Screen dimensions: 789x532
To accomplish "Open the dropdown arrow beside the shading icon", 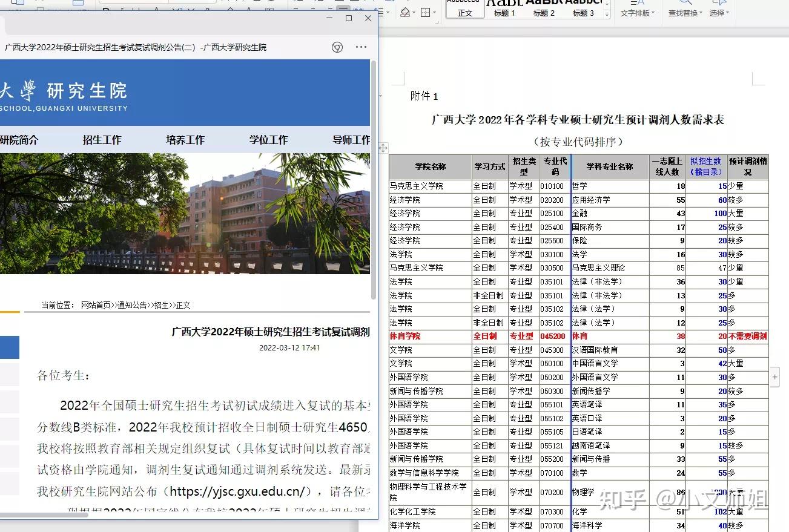I will click(x=414, y=13).
